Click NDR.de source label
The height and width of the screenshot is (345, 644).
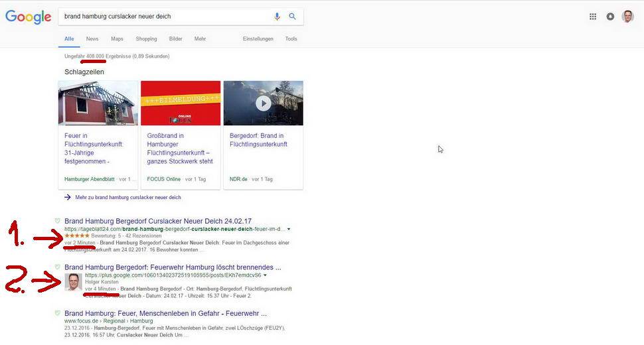click(x=238, y=179)
